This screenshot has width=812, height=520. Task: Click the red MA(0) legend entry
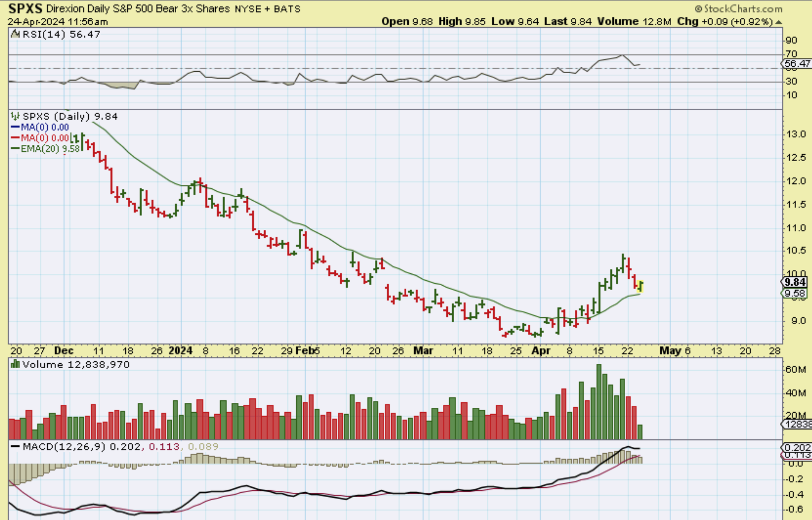point(40,138)
